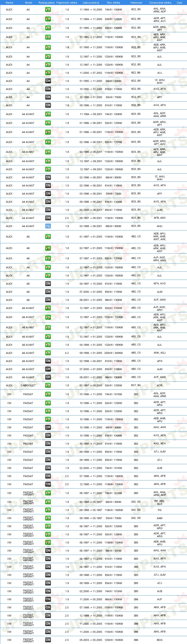The height and width of the screenshot is (644, 187).
Task: Click ON icon in Passat 3B2 2.5 07.1998 row
Action: (48, 476)
